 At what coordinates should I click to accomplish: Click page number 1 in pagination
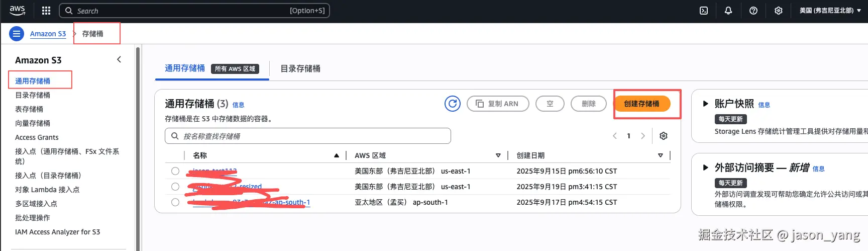click(628, 136)
